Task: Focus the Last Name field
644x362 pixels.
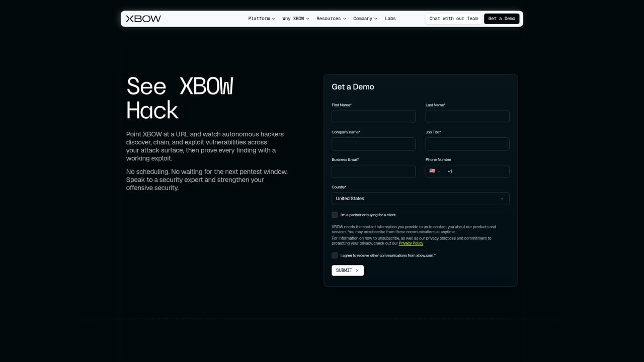Action: pyautogui.click(x=467, y=117)
